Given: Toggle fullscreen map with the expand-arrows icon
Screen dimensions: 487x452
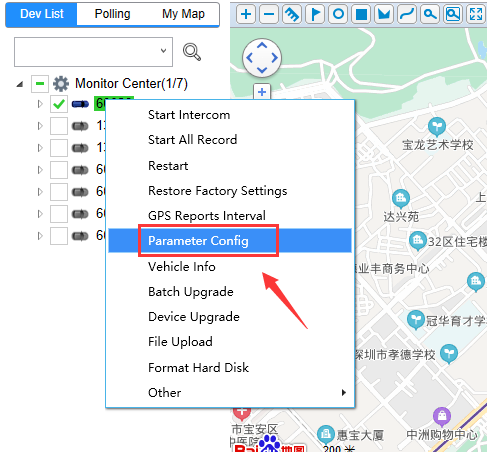Looking at the screenshot, I should (476, 14).
